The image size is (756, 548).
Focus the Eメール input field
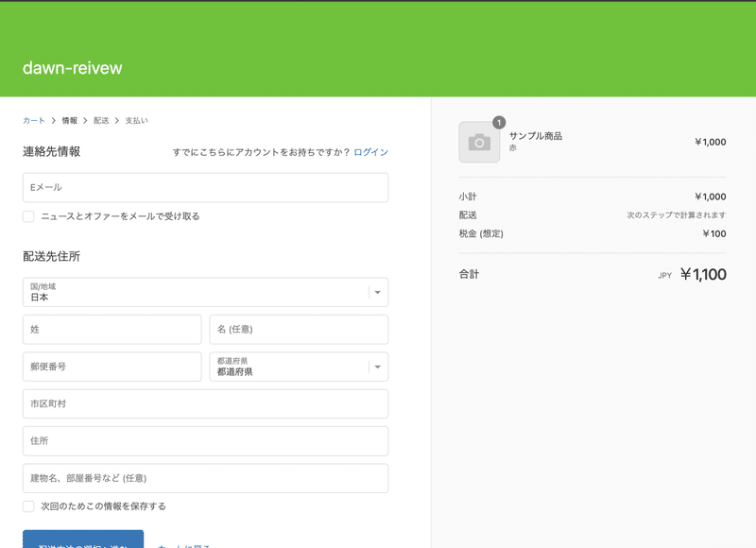[x=205, y=187]
